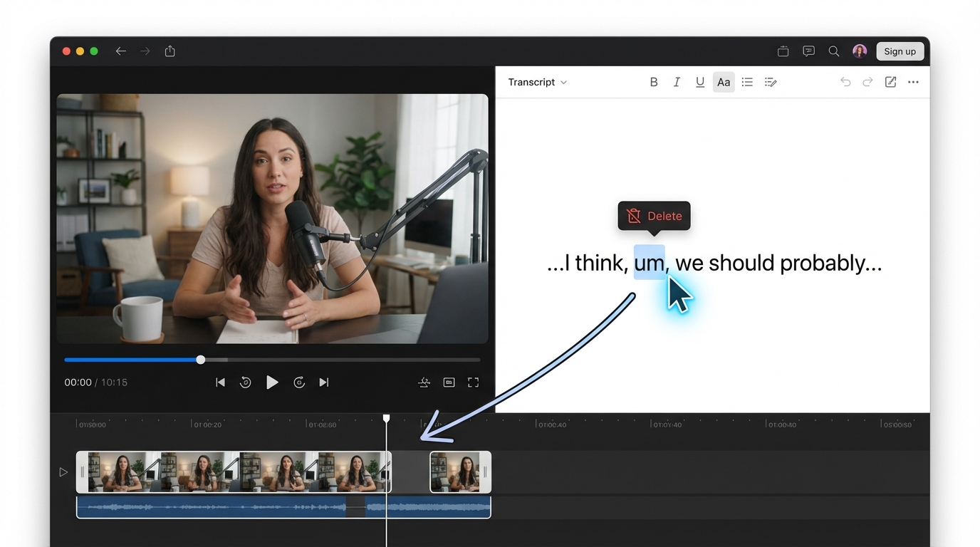This screenshot has height=547, width=980.
Task: Enter fullscreen for the video preview
Action: 473,382
